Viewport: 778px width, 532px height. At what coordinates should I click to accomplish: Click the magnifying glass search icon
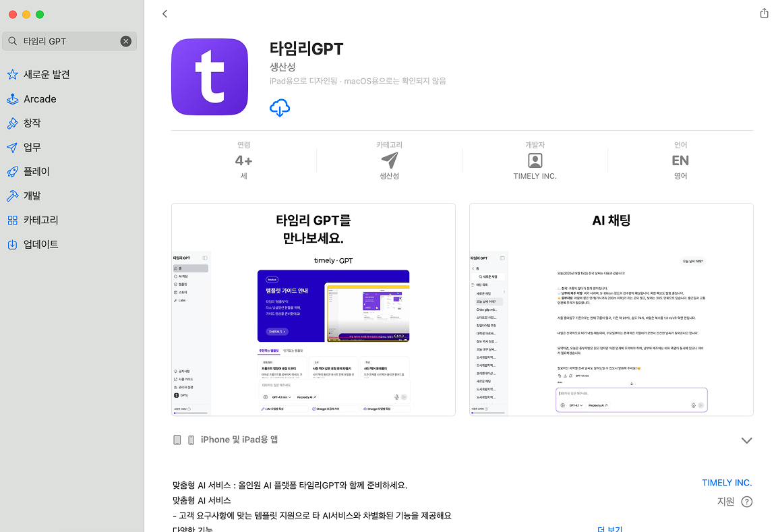[13, 41]
